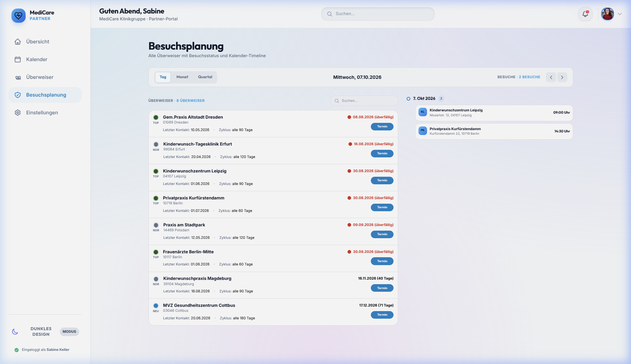Click the Kalender calendar icon
The image size is (631, 364).
coord(18,59)
